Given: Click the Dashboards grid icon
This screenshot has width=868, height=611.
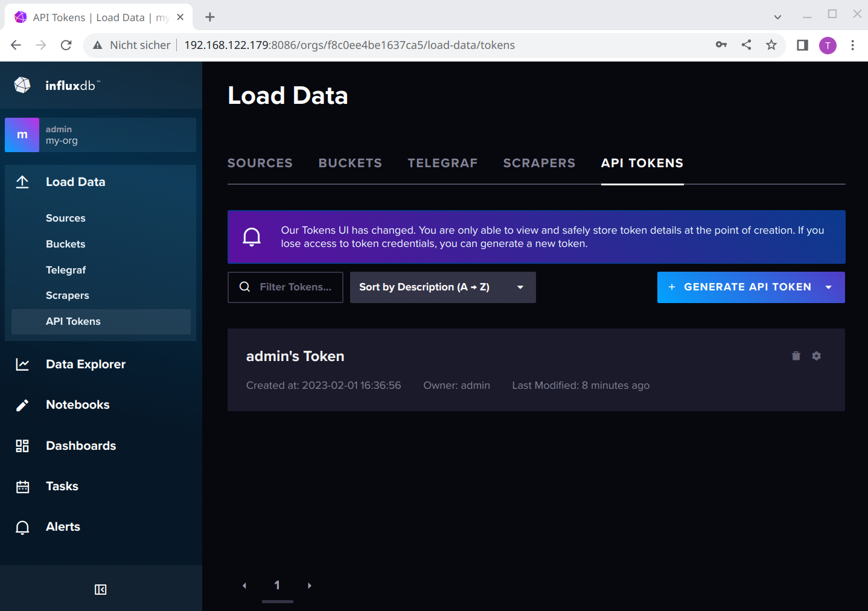Looking at the screenshot, I should pyautogui.click(x=22, y=446).
